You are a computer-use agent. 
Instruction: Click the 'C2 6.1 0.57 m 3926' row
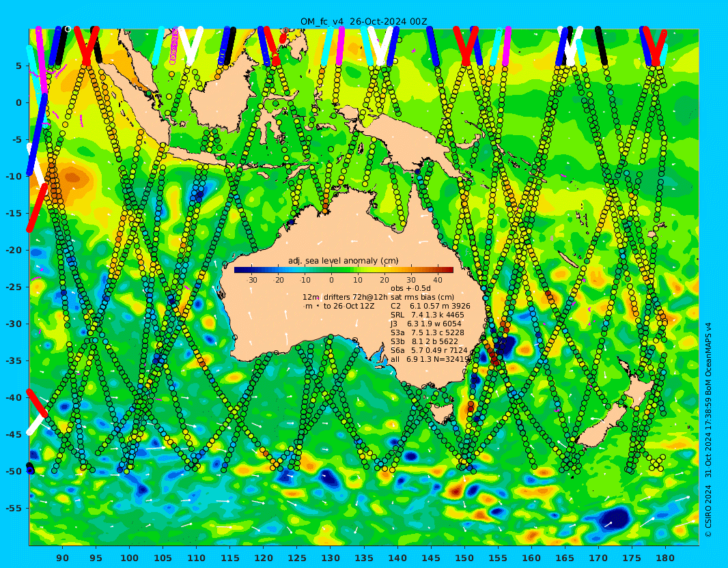430,306
